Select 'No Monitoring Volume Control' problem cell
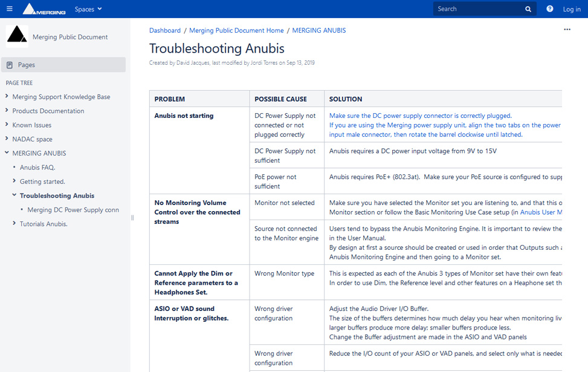 [199, 229]
